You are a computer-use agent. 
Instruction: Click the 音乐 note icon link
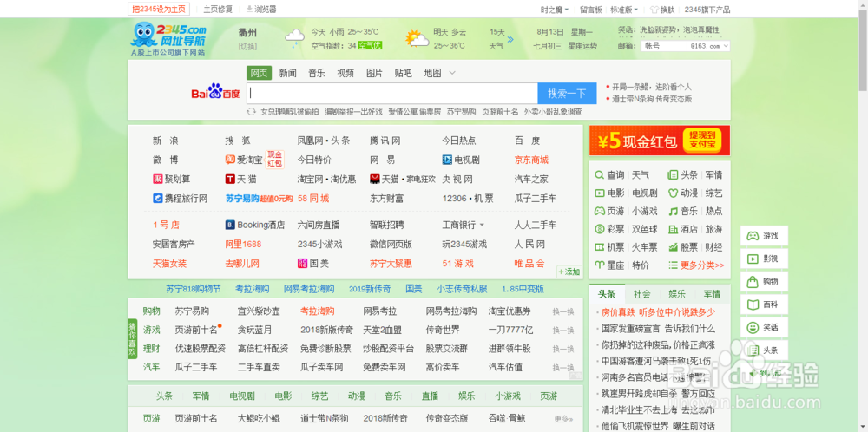(683, 211)
